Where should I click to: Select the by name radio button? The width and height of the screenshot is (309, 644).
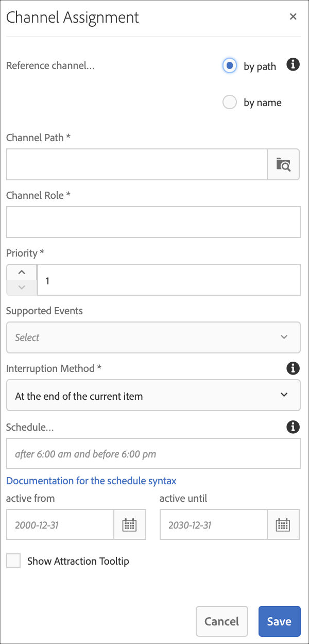tap(230, 102)
